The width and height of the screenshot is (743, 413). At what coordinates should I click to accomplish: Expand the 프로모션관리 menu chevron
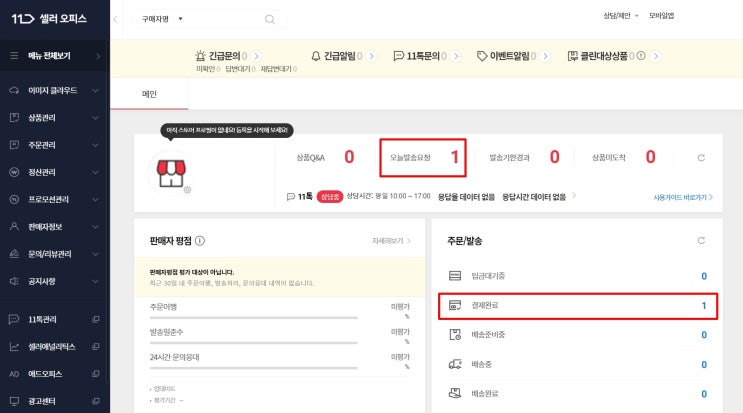pyautogui.click(x=95, y=199)
